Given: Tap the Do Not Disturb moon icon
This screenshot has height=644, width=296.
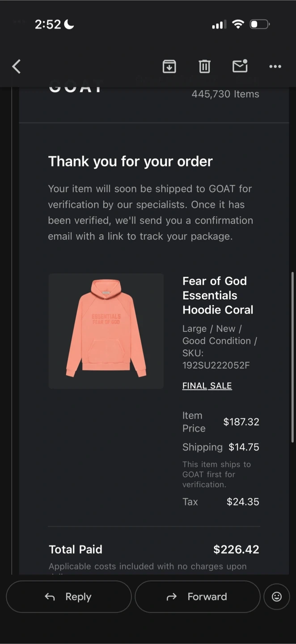Looking at the screenshot, I should coord(69,25).
